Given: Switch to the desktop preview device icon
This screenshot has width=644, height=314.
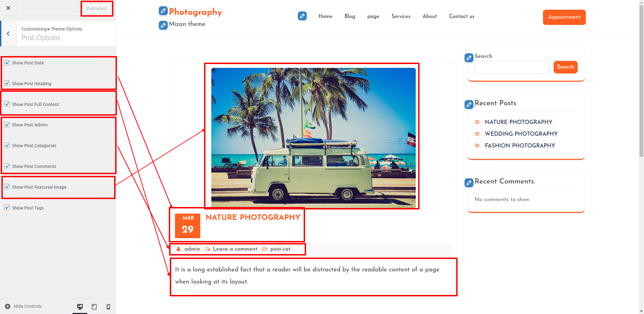Looking at the screenshot, I should pyautogui.click(x=80, y=306).
